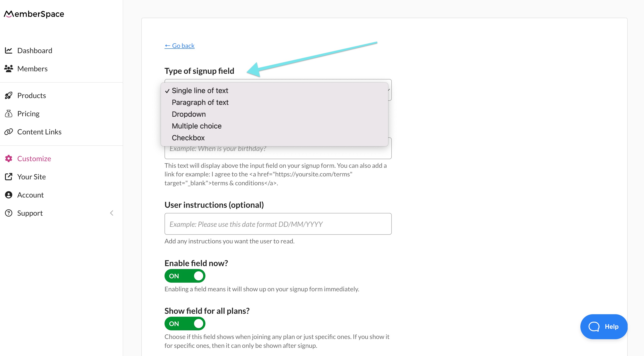Disable the 'Enable field now?' toggle
Image resolution: width=644 pixels, height=356 pixels.
185,276
